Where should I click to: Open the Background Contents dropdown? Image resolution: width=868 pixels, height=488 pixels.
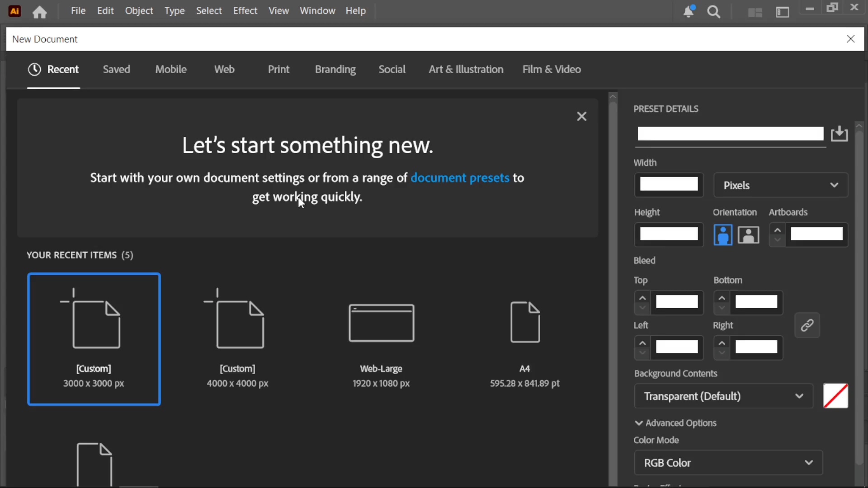[x=723, y=396]
